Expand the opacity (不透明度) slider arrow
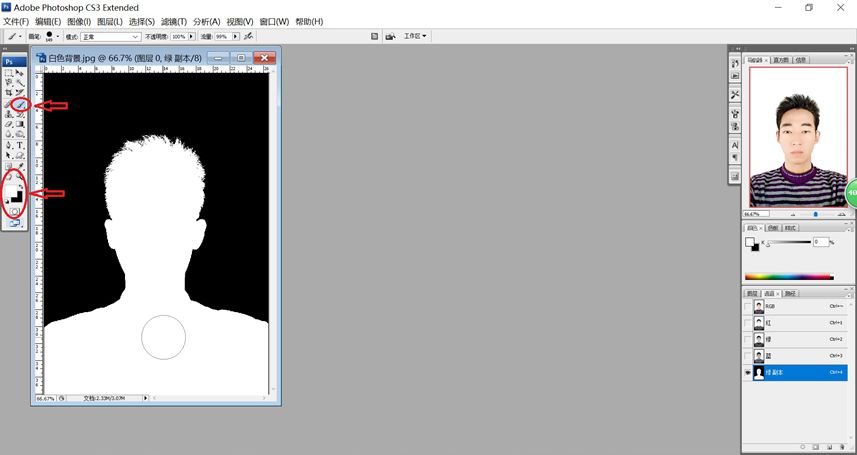The width and height of the screenshot is (857, 455). coord(191,37)
